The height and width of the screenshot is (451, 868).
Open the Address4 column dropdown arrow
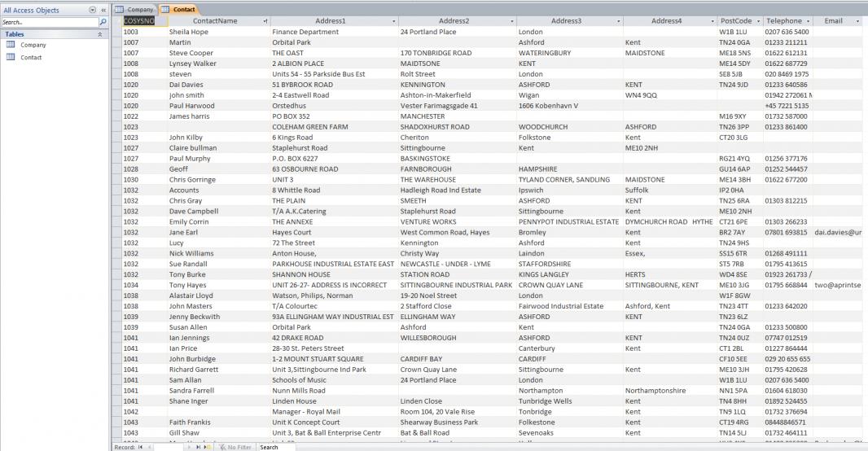[x=712, y=22]
